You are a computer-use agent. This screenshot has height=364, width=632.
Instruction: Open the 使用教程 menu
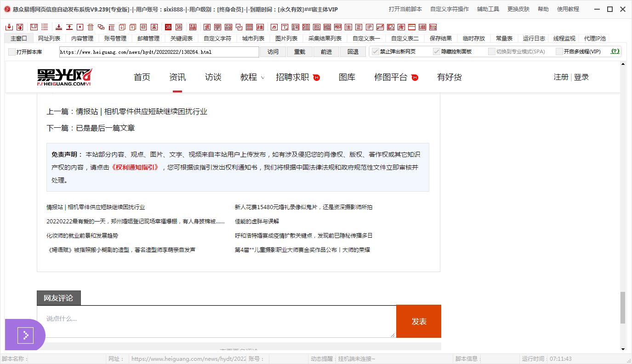pyautogui.click(x=568, y=9)
